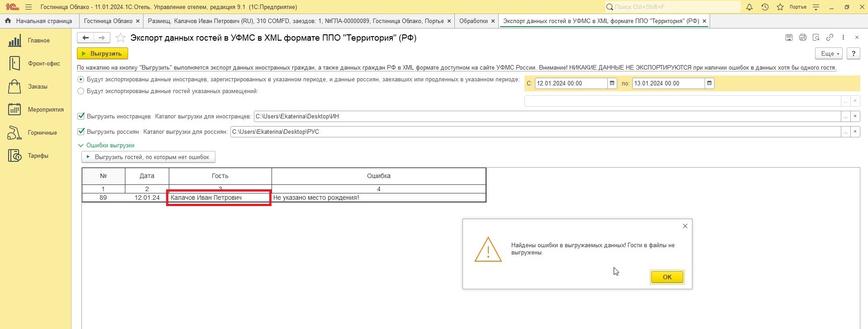
Task: Open print preview icon
Action: (x=816, y=38)
